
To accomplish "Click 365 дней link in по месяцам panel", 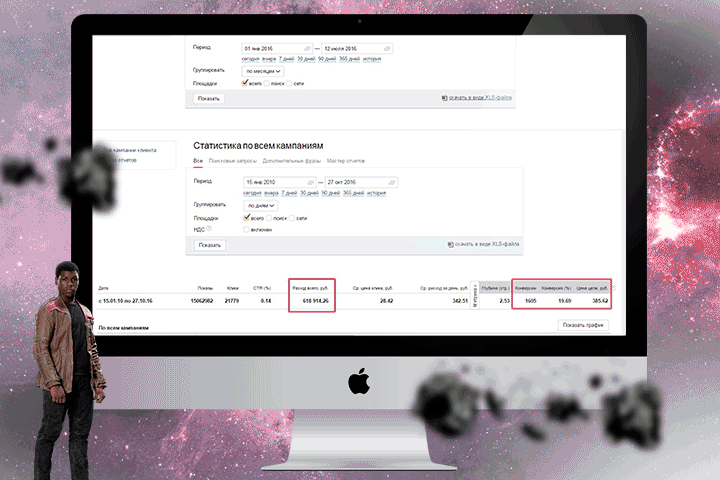I will coord(349,59).
